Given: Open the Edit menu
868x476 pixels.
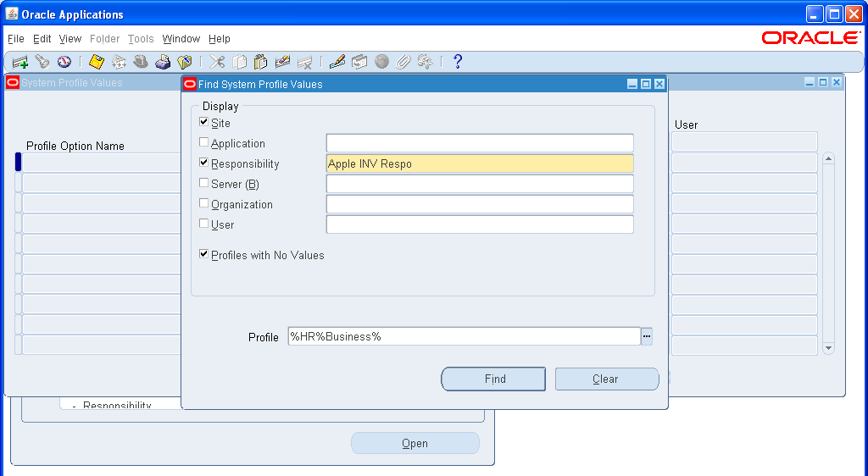Looking at the screenshot, I should (x=42, y=39).
